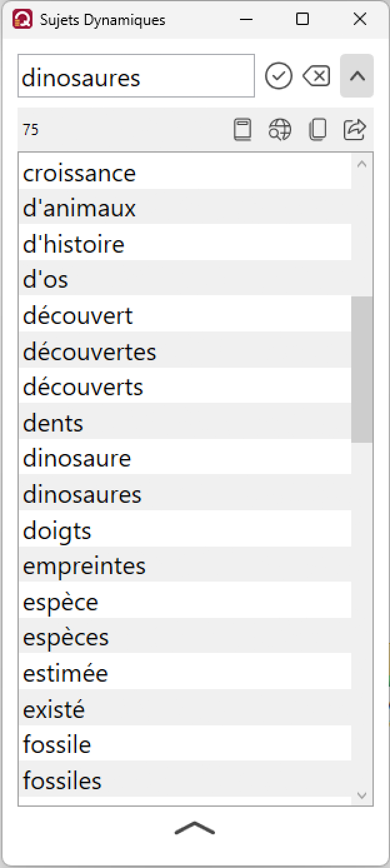Click the scrollbar down arrow

point(362,795)
